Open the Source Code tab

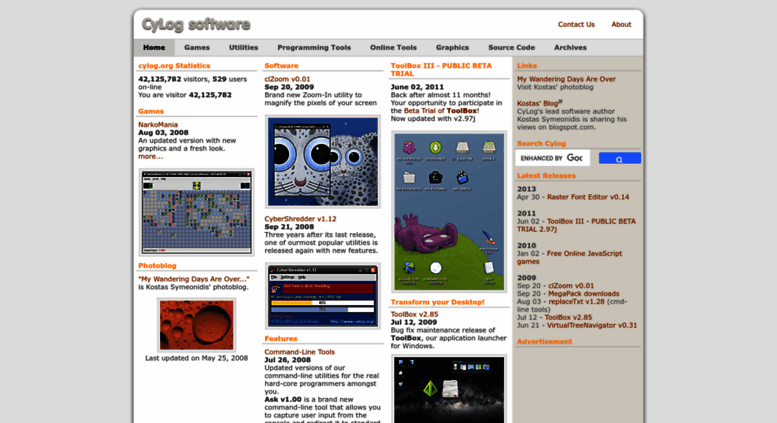(x=511, y=48)
